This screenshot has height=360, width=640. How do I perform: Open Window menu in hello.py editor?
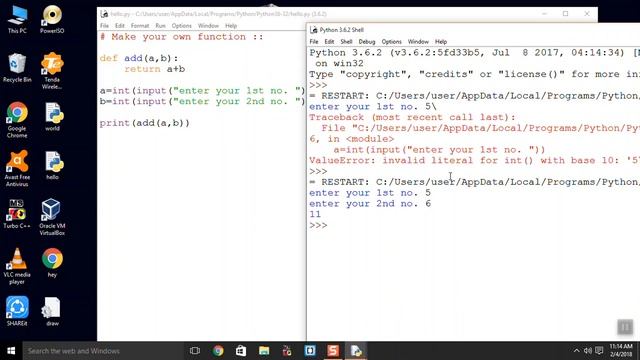208,26
